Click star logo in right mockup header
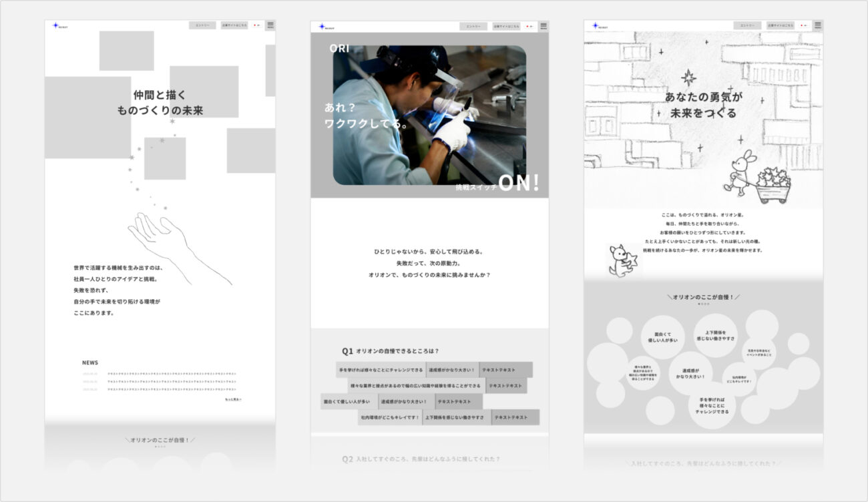Viewport: 868px width, 502px height. click(x=596, y=26)
